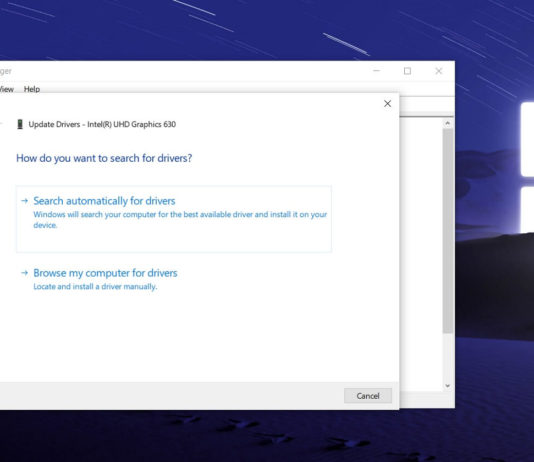Viewport: 534px width, 462px height.
Task: Open the View menu in Device Manager
Action: pos(7,89)
